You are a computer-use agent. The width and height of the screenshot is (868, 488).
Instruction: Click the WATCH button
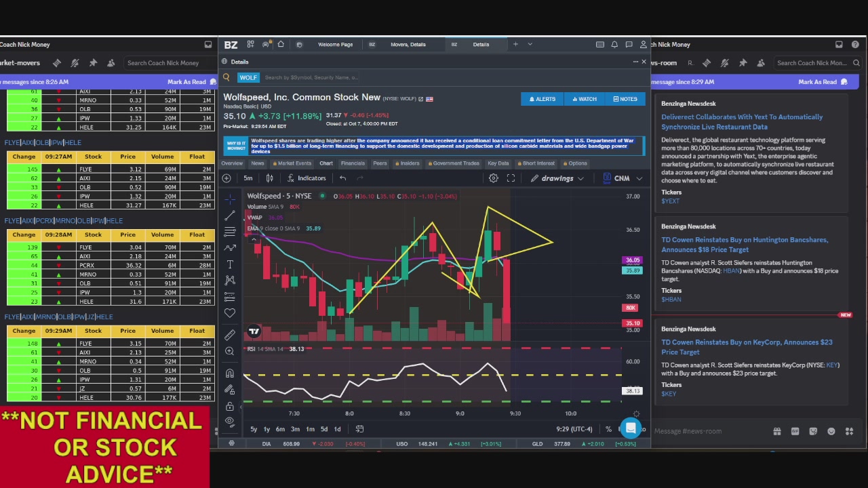pyautogui.click(x=584, y=99)
